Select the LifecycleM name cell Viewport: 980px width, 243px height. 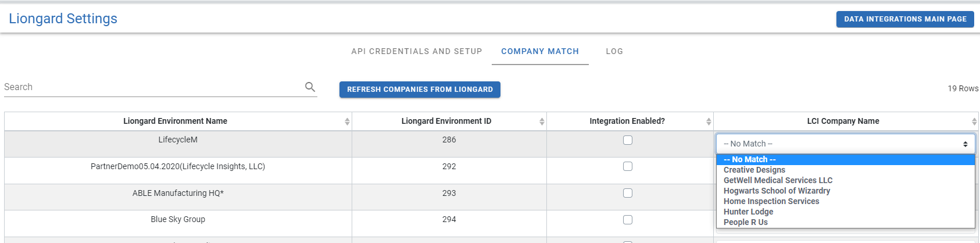click(x=178, y=144)
